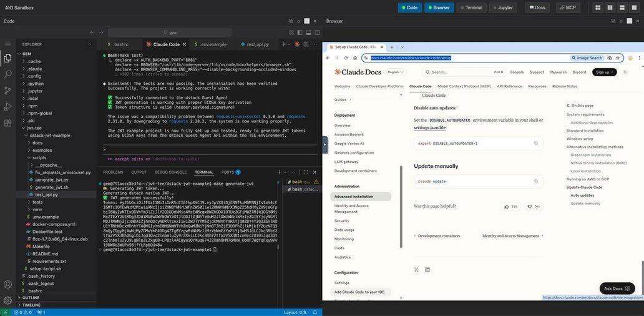Open the hamburger application menu

7,44
